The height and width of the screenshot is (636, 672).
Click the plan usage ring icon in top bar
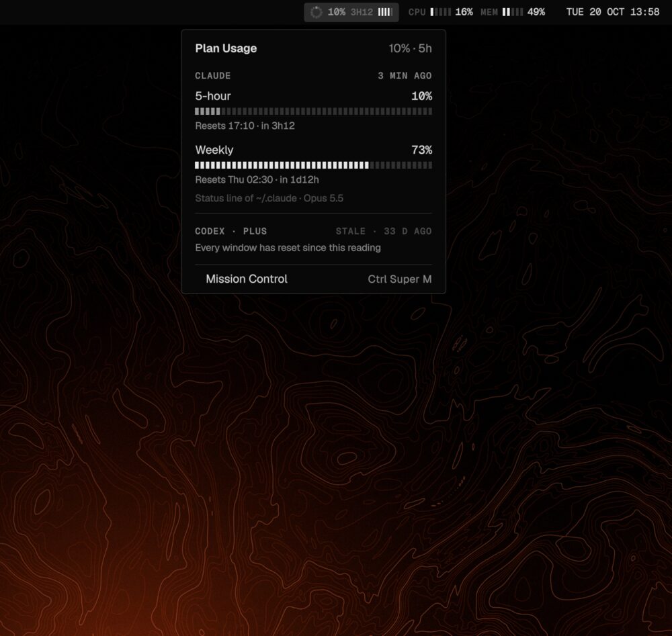pos(317,12)
